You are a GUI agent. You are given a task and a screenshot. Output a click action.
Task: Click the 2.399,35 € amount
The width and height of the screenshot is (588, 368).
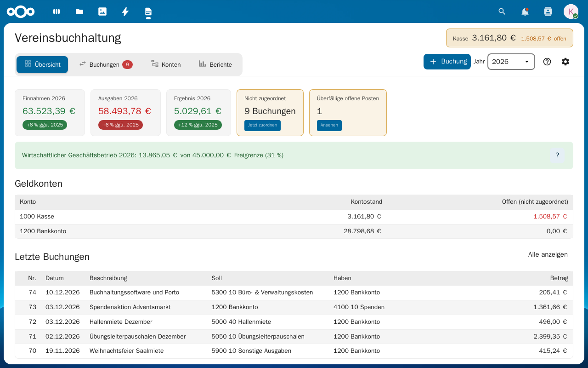pos(550,337)
